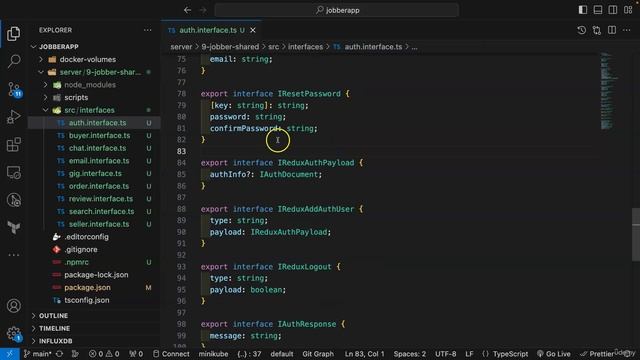The height and width of the screenshot is (360, 640).
Task: Toggle the primary side bar
Action: [583, 10]
